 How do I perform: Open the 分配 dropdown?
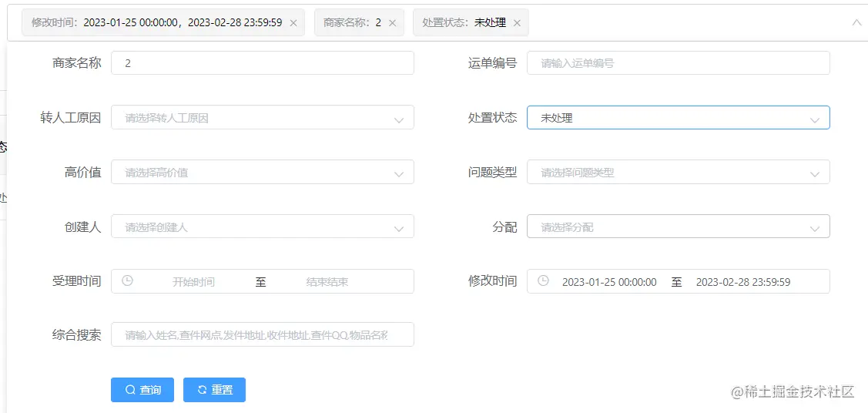678,227
